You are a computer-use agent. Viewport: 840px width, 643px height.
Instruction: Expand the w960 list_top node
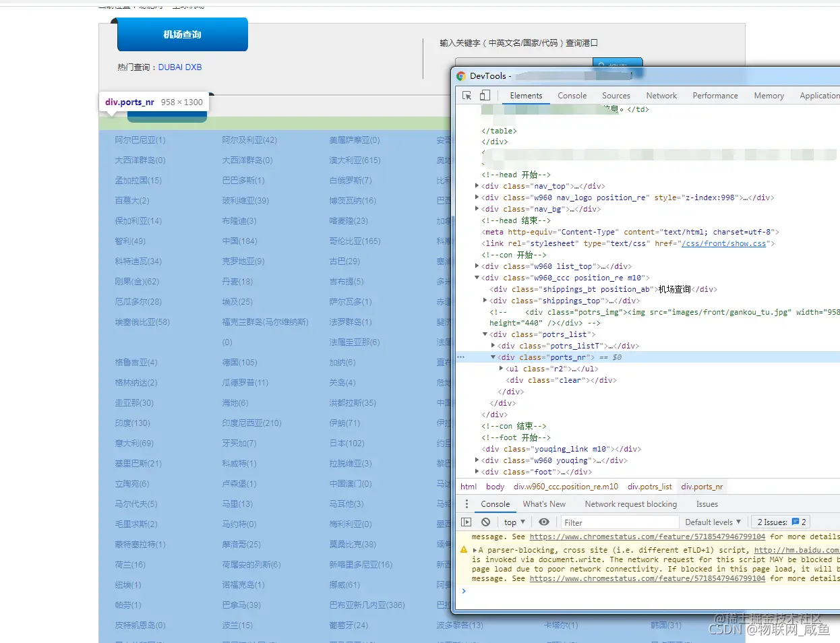pos(477,266)
